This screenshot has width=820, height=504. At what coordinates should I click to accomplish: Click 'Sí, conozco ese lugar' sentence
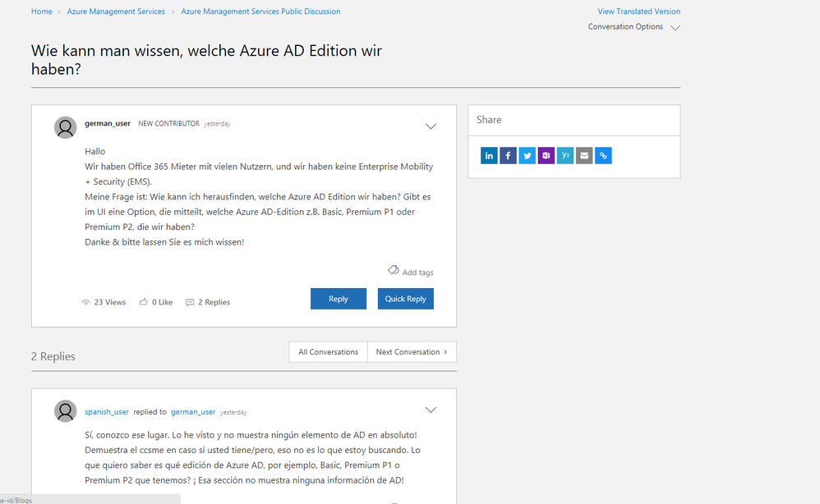pos(127,435)
